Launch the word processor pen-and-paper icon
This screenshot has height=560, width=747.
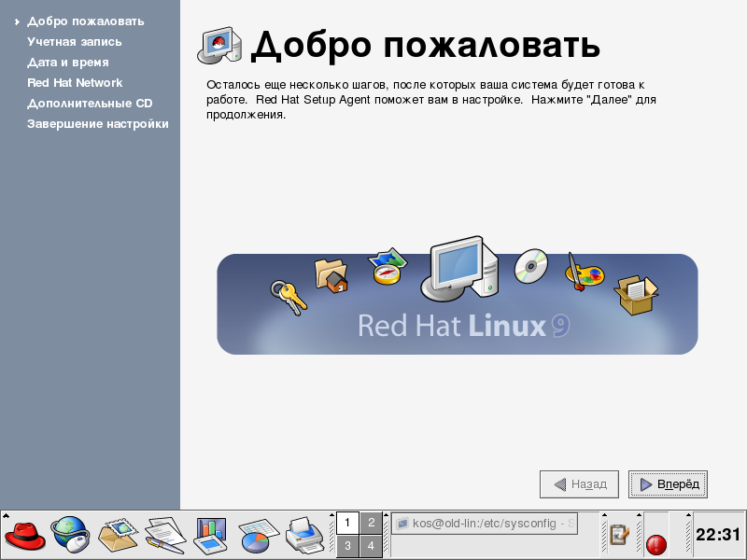(164, 536)
